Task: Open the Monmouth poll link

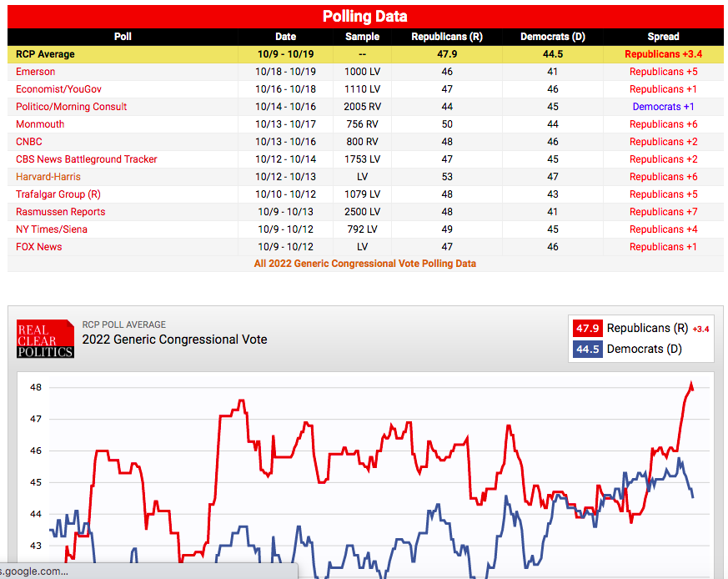Action: click(40, 124)
